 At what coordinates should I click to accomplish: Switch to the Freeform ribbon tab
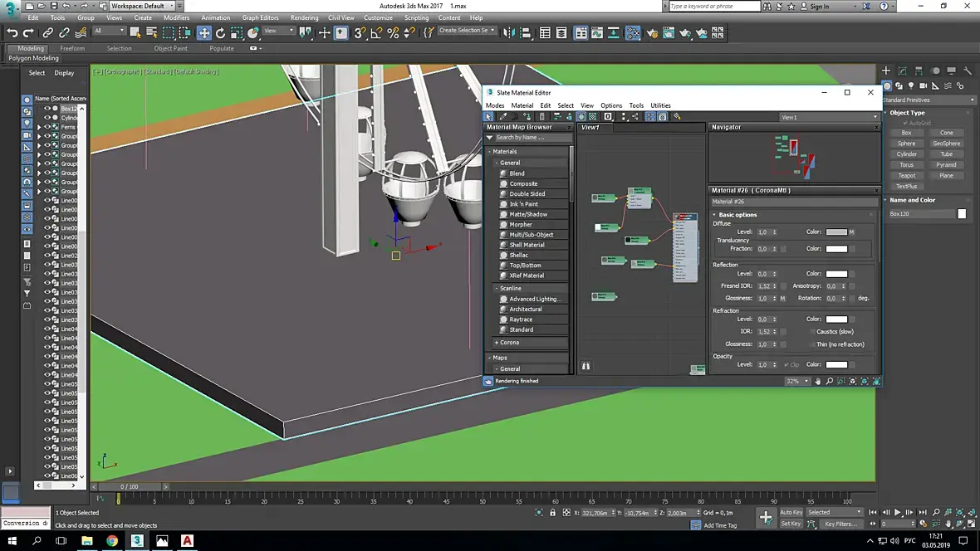pyautogui.click(x=72, y=48)
